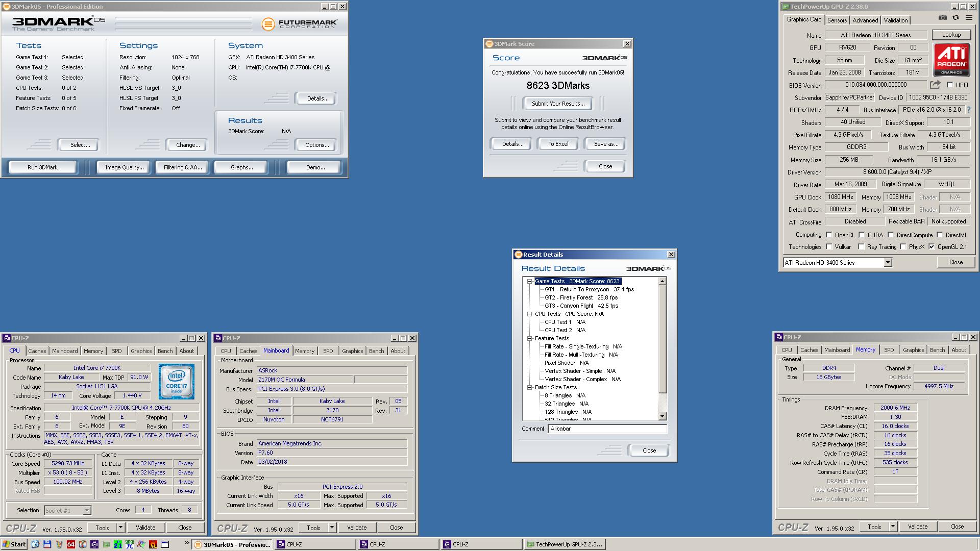Collapse the Game Tests tree node

(x=530, y=281)
